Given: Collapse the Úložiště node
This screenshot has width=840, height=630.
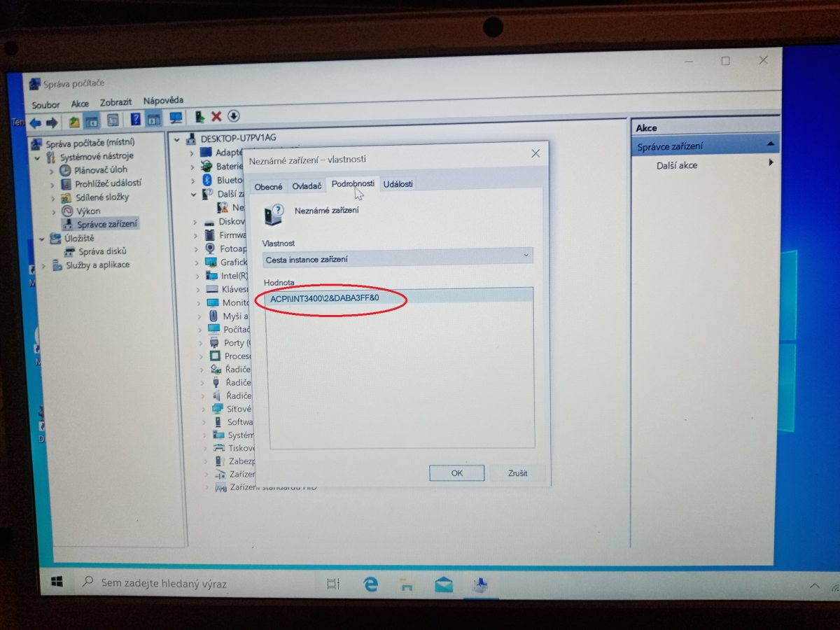Looking at the screenshot, I should click(42, 239).
